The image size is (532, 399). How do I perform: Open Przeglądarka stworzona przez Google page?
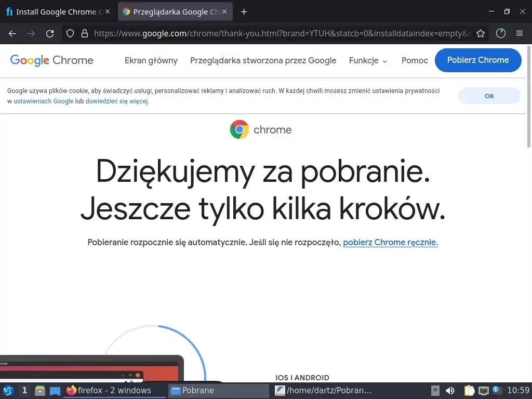point(263,60)
